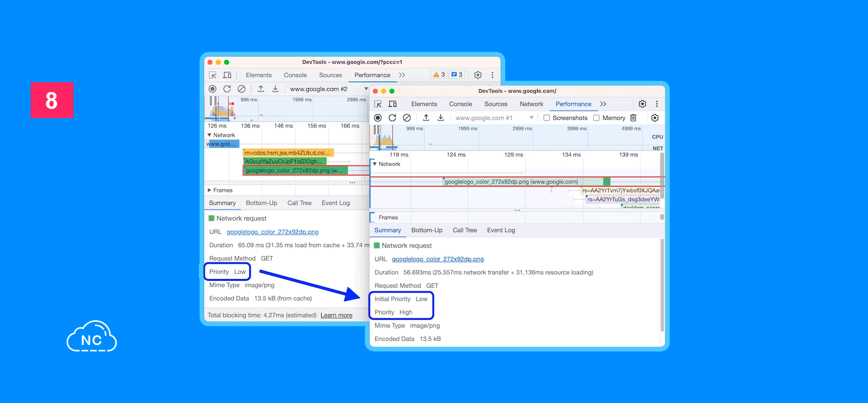Image resolution: width=868 pixels, height=403 pixels.
Task: Click load profile upload icon in back window
Action: [x=261, y=89]
